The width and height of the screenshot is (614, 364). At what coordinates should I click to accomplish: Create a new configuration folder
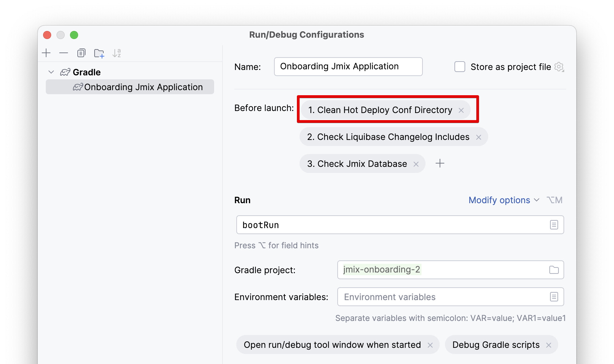[99, 53]
